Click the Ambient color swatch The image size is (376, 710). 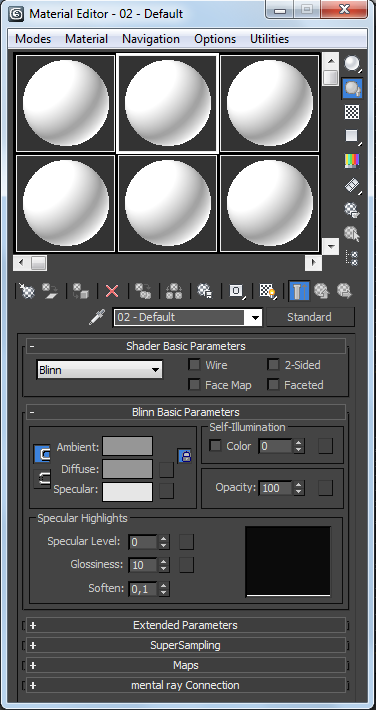click(127, 446)
